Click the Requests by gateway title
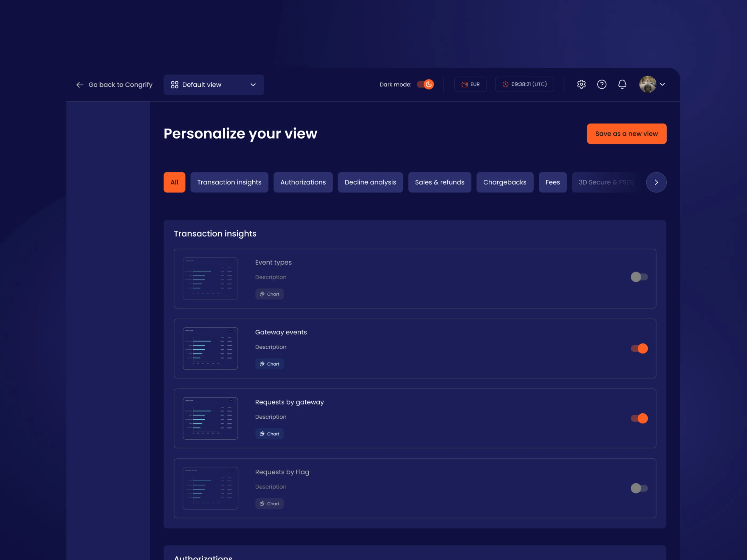Image resolution: width=747 pixels, height=560 pixels. [289, 402]
